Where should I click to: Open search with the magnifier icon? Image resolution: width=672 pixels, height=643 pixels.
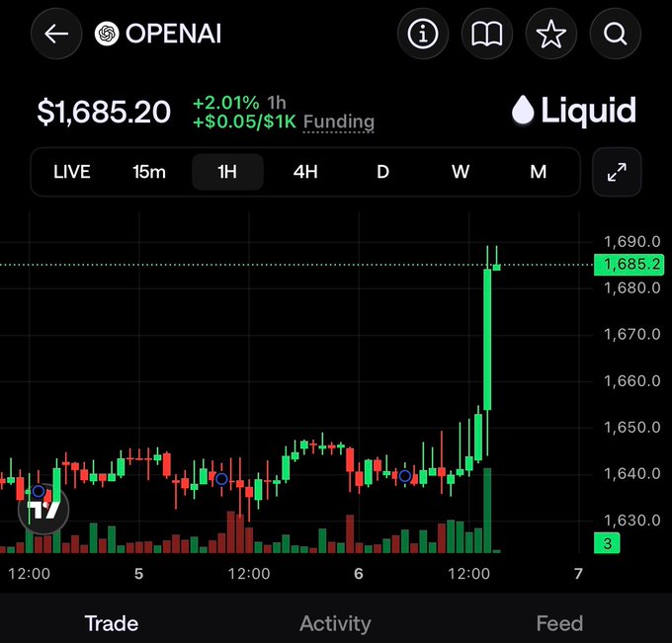[x=616, y=34]
